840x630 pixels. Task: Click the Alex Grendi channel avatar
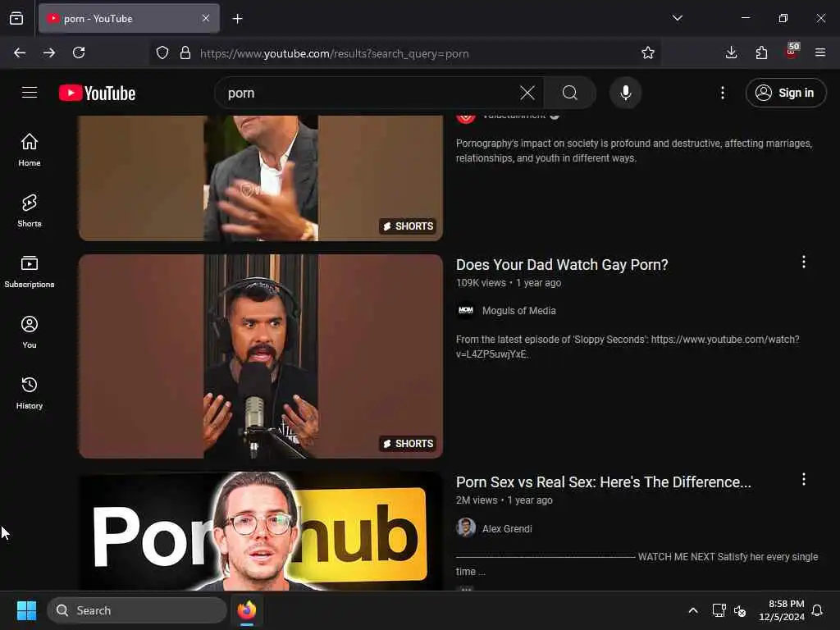coord(466,528)
